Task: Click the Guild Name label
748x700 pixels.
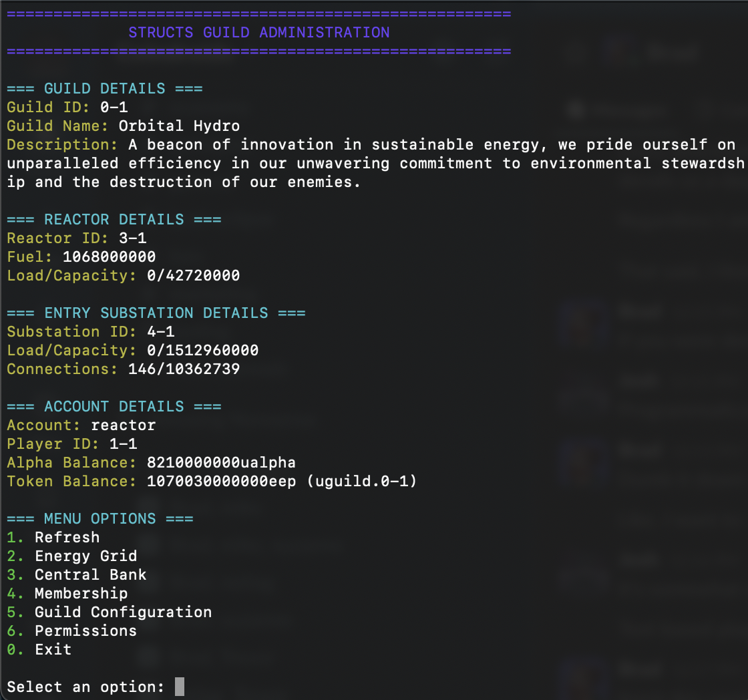Action: 57,126
